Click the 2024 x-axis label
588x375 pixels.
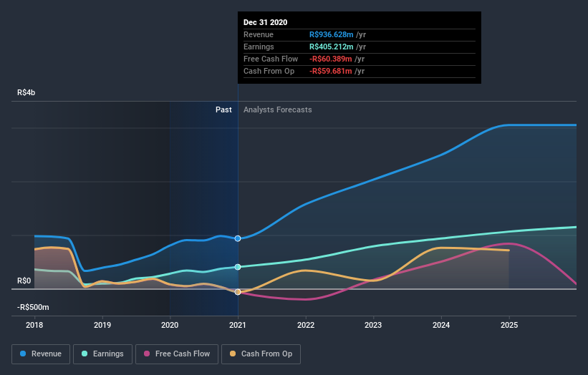pyautogui.click(x=441, y=325)
